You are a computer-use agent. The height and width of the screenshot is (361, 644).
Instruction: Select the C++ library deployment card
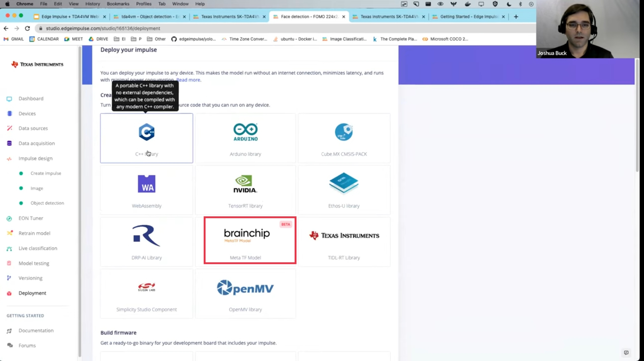(x=147, y=138)
